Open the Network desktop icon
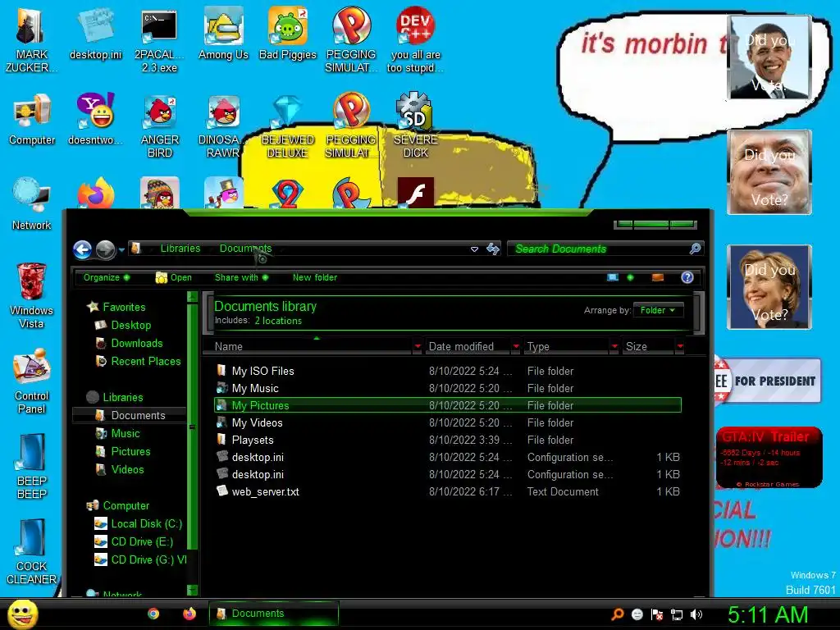Viewport: 840px width, 630px height. [32, 204]
